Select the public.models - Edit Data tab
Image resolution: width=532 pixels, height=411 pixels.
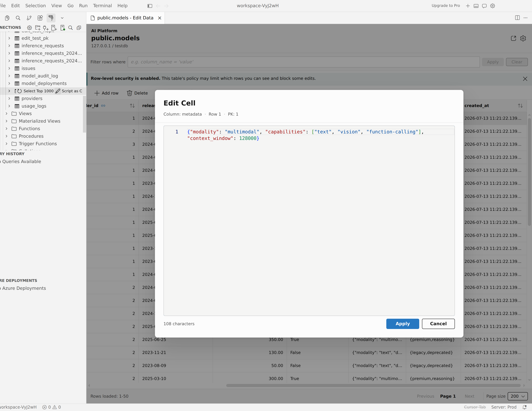click(125, 18)
